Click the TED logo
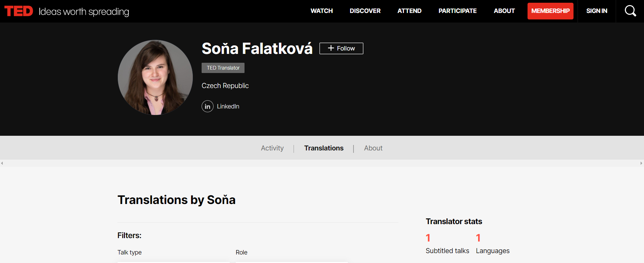The image size is (644, 263). click(x=19, y=11)
